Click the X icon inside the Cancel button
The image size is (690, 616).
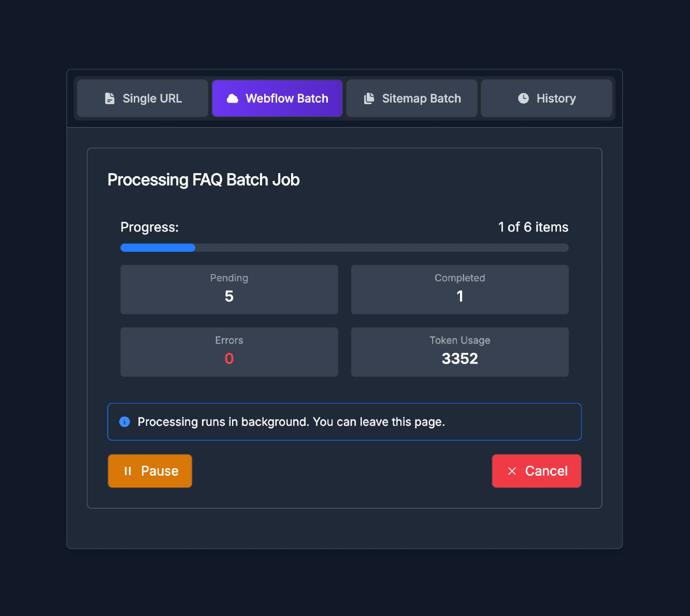click(512, 471)
